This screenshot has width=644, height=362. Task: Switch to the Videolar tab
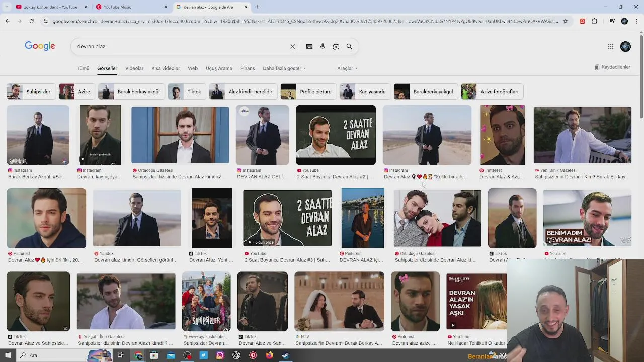[x=134, y=68]
